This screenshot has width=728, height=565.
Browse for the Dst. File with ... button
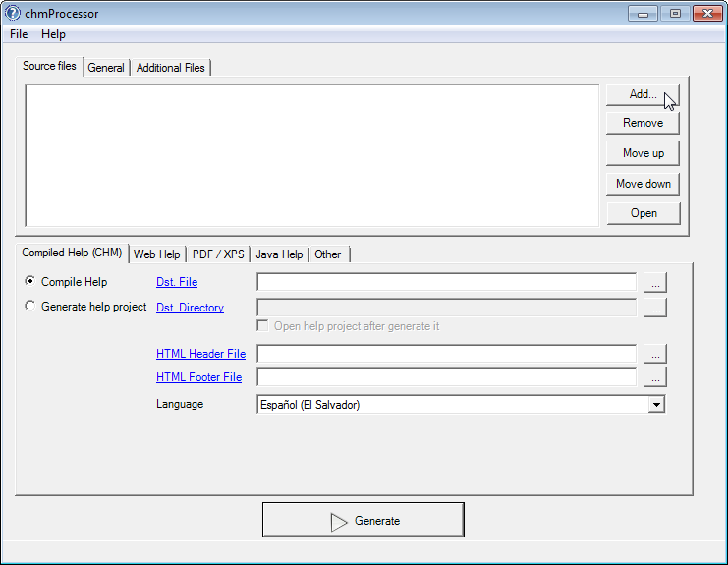[655, 283]
